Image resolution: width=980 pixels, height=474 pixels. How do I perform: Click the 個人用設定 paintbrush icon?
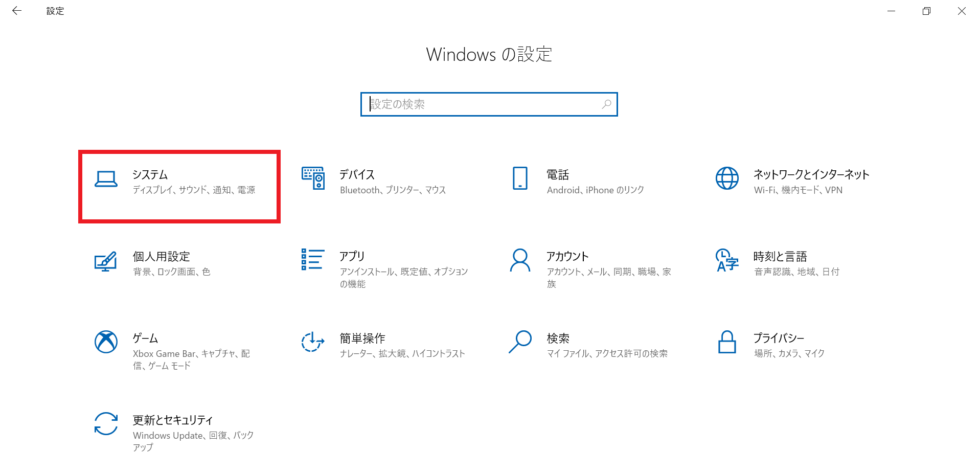pos(106,261)
